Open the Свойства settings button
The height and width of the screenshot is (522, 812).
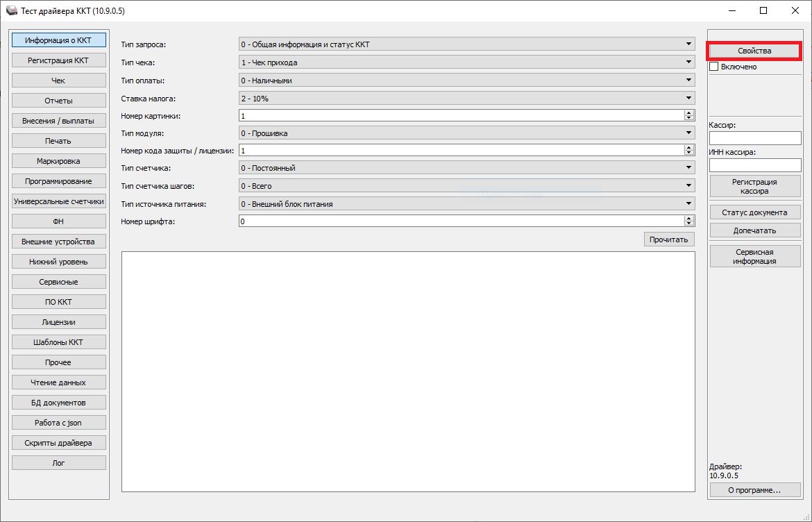(754, 51)
